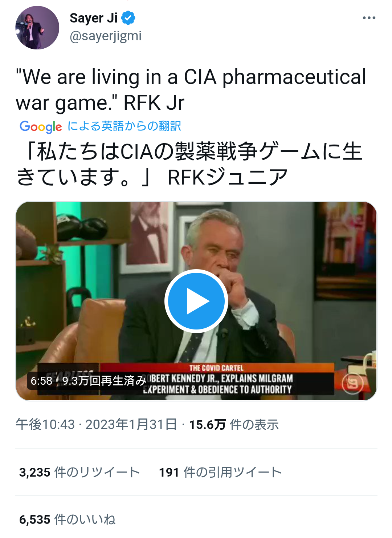Click the English tweet text
Screen dimensions: 392x538
coord(191,90)
